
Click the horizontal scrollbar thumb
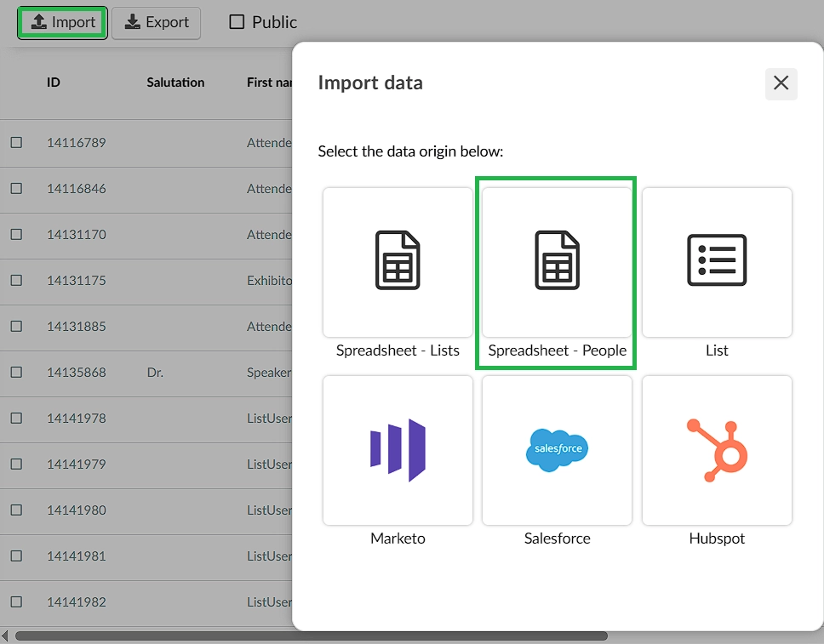311,636
